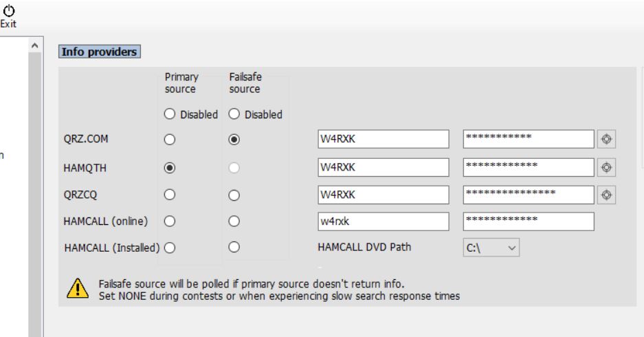Screen dimensions: 644x337
Task: Click the HAMQTH username field
Action: coord(384,167)
